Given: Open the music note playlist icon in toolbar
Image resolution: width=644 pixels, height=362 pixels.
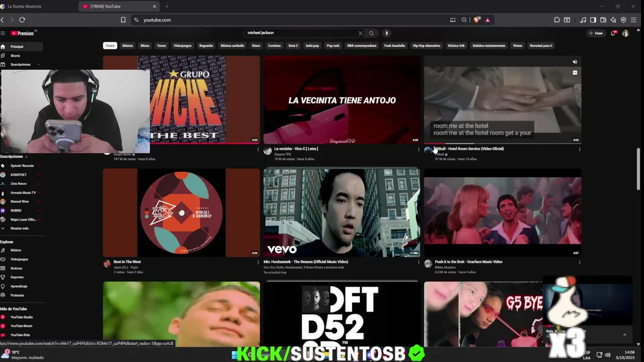Looking at the screenshot, I should [583, 20].
